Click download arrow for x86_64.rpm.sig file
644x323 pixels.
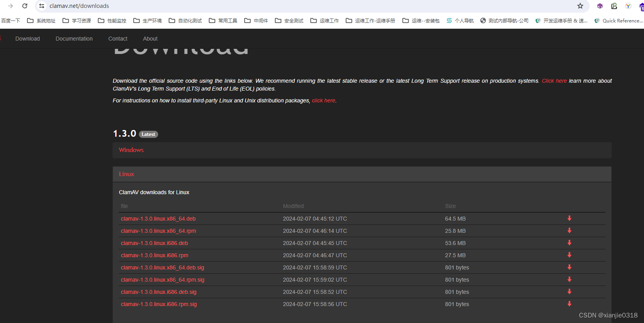569,279
